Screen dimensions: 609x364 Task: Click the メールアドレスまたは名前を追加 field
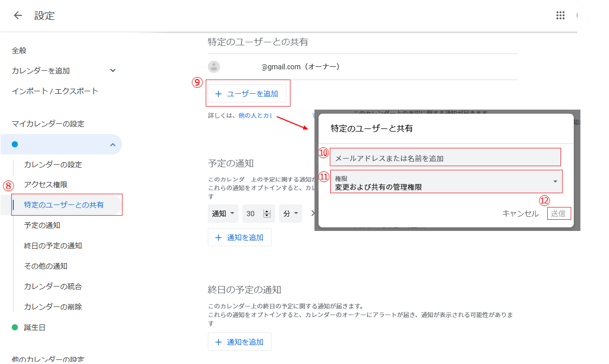pos(445,158)
